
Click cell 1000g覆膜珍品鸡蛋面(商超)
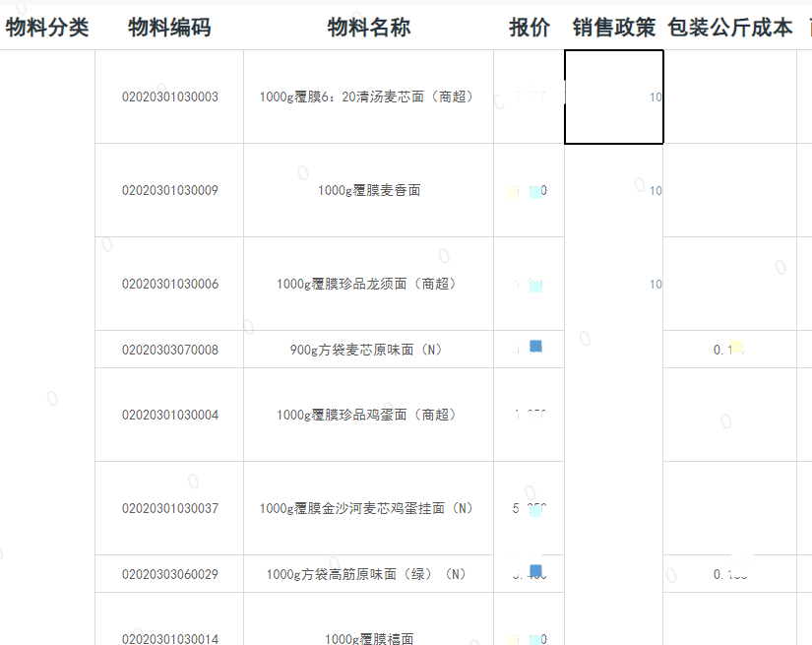point(369,415)
